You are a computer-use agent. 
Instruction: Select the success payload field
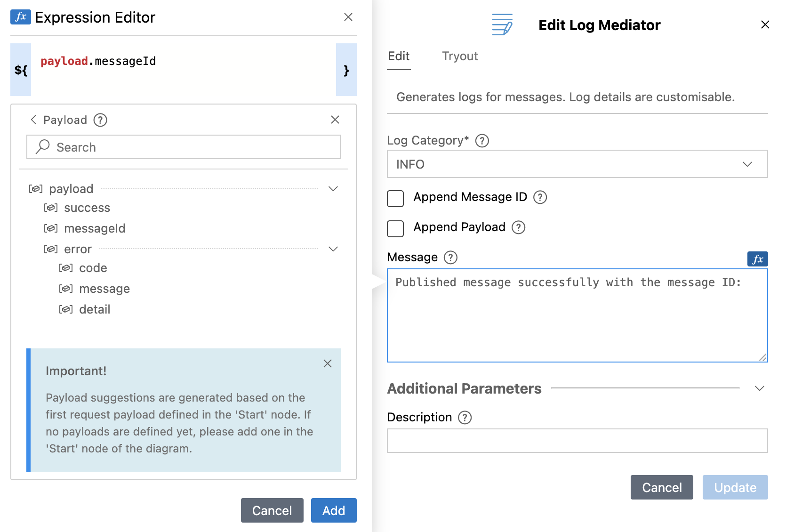pos(87,208)
